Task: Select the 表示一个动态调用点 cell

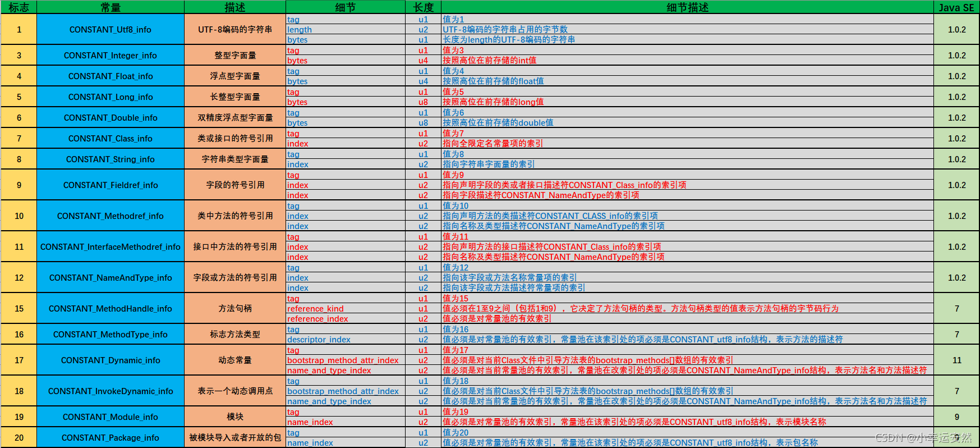Action: click(x=235, y=391)
